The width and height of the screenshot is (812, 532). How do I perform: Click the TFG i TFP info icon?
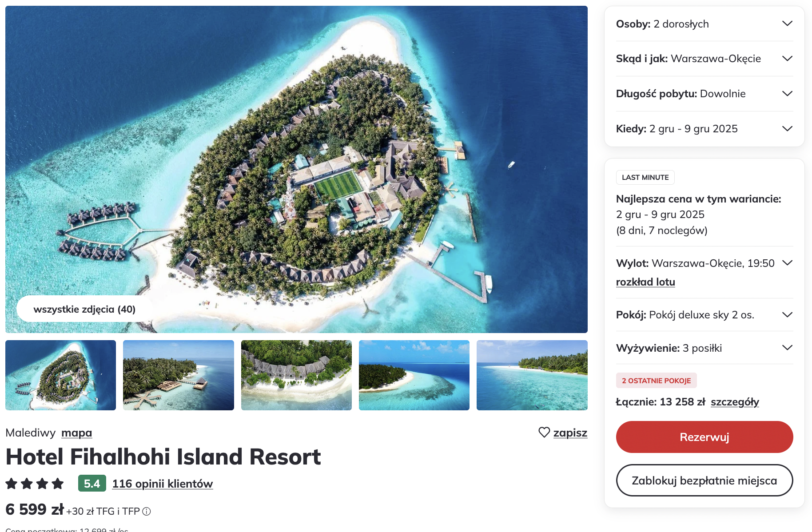point(147,512)
